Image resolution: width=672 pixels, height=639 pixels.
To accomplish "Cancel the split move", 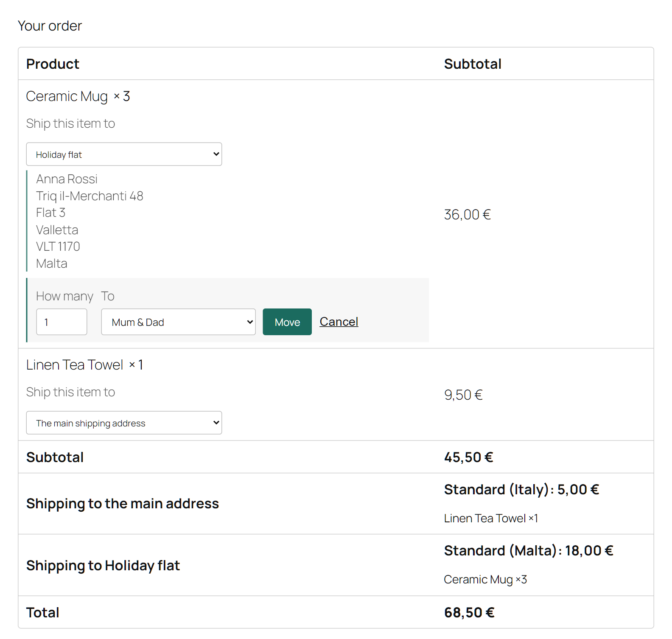I will pos(339,322).
